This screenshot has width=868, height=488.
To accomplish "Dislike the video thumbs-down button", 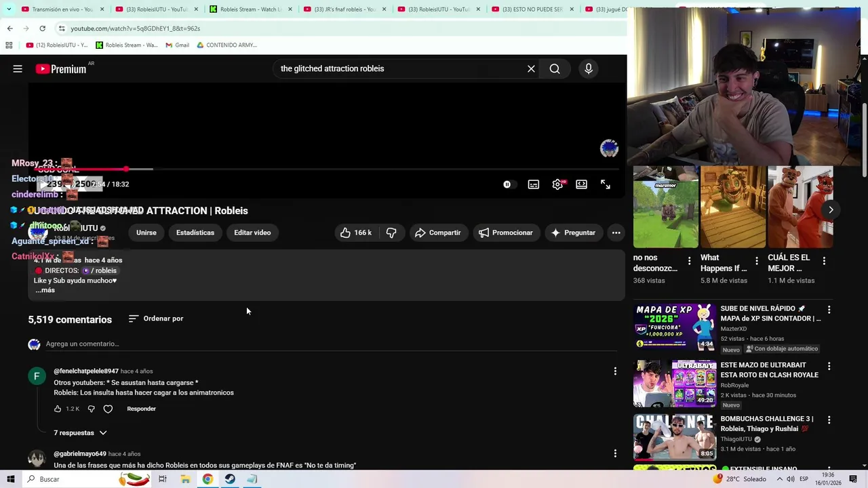I will [x=391, y=232].
